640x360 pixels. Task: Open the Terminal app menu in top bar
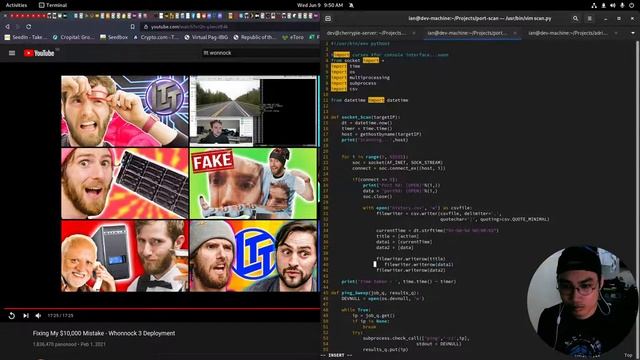point(53,5)
